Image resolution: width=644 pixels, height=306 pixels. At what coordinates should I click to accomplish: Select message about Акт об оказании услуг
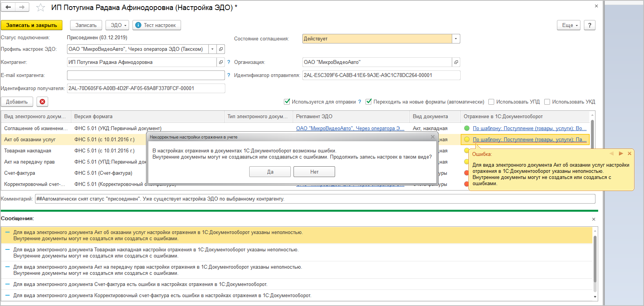[x=297, y=235]
